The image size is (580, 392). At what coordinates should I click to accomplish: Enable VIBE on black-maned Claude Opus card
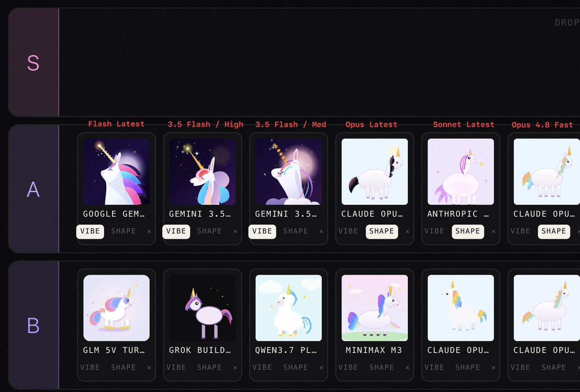point(348,232)
